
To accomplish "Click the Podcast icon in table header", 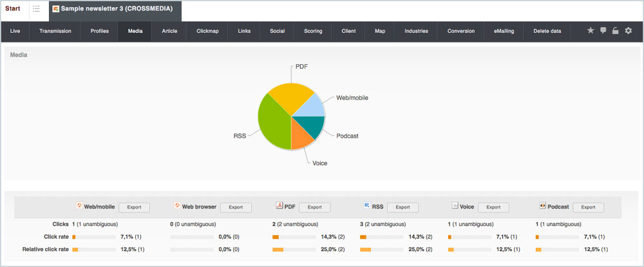I will [542, 206].
